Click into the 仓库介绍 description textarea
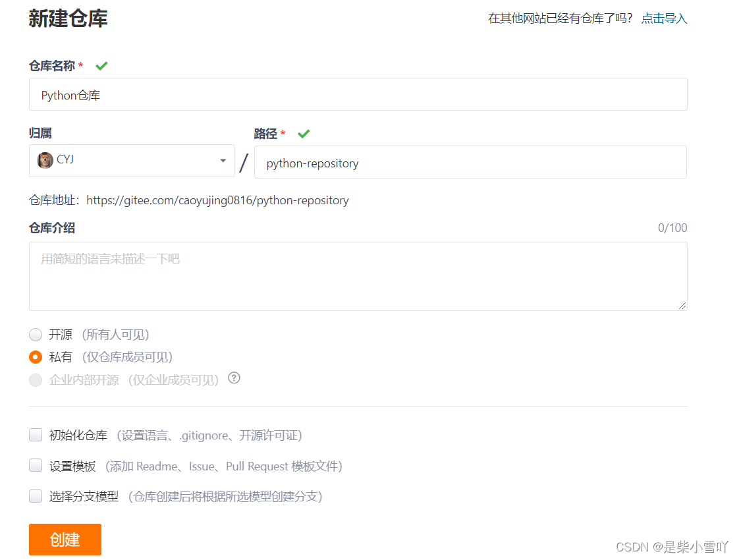This screenshot has width=739, height=560. 358,276
